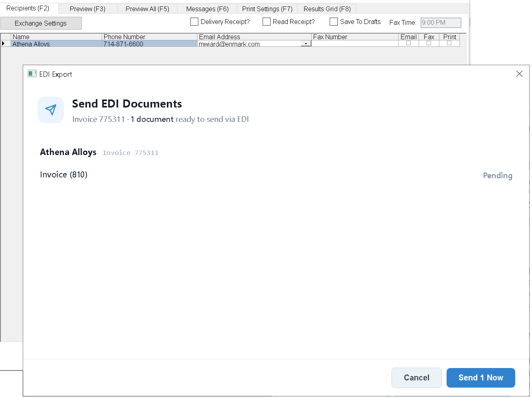Viewport: 532px width, 398px height.
Task: Enable the Read Receipt checkbox
Action: coord(267,22)
